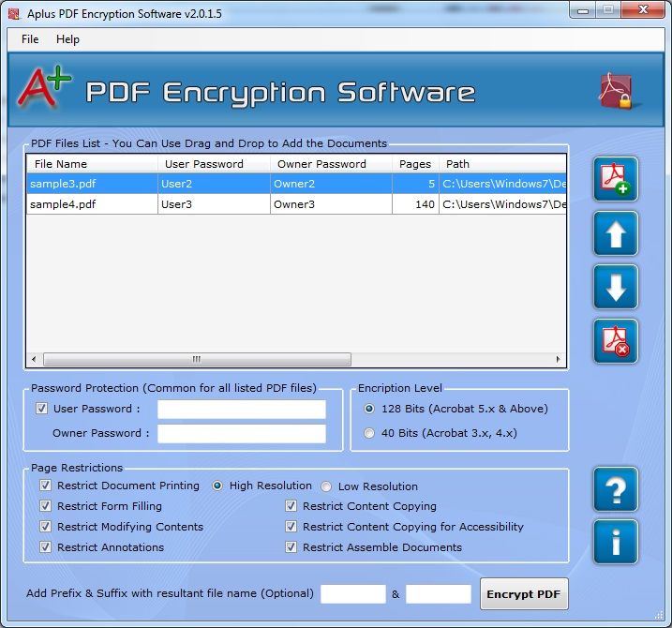Click the Owner2 password cell
The height and width of the screenshot is (628, 672).
(331, 184)
